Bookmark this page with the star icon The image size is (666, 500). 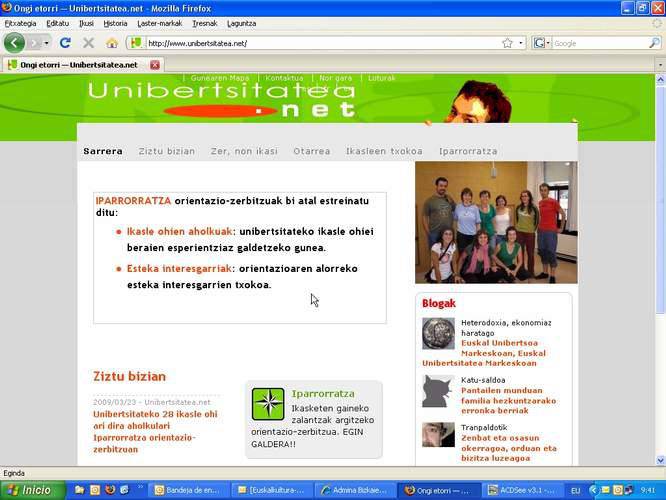pyautogui.click(x=507, y=43)
